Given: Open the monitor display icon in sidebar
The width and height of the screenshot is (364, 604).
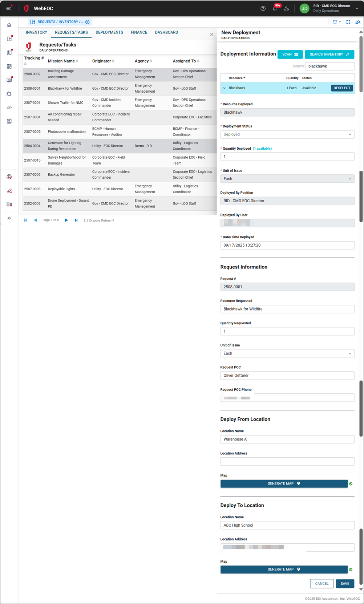Looking at the screenshot, I should (9, 80).
